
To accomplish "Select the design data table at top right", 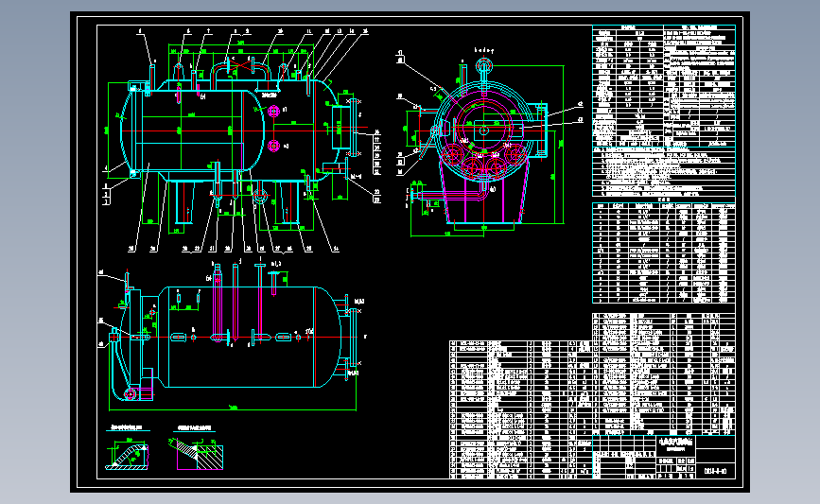I will pos(664,86).
